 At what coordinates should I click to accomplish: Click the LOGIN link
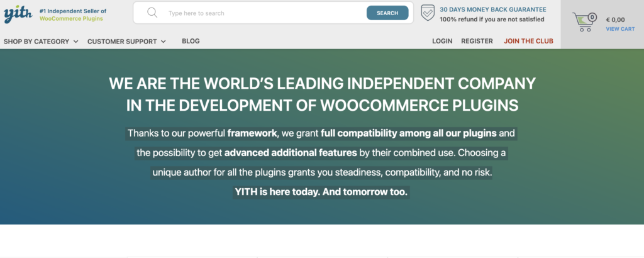442,41
